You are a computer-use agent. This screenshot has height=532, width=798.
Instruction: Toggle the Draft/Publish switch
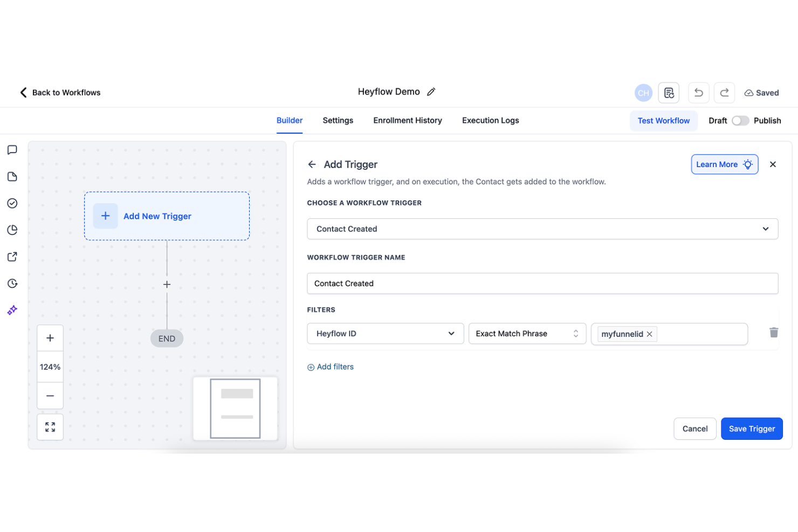coord(740,121)
